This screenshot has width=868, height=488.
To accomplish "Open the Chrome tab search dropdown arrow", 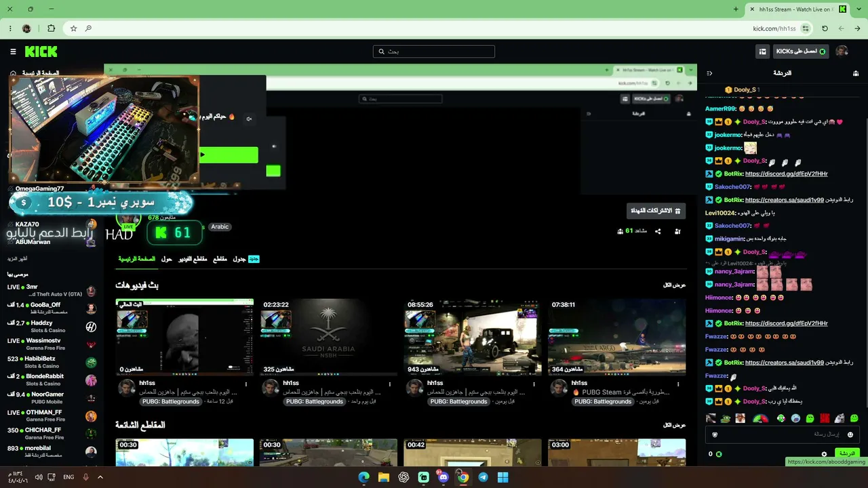I will point(858,9).
